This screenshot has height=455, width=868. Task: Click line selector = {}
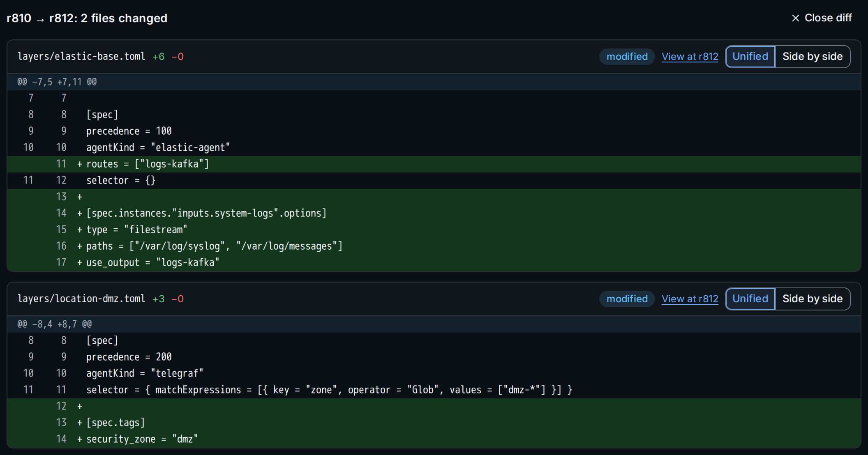click(434, 180)
